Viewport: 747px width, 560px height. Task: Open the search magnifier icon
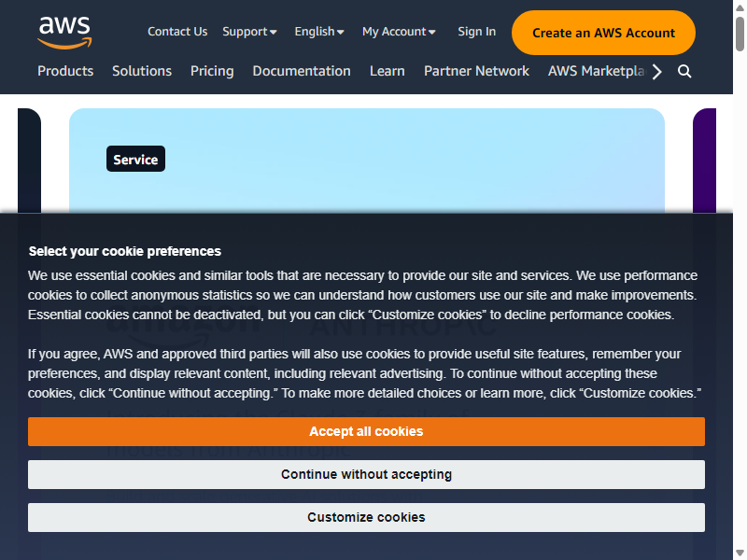tap(684, 72)
